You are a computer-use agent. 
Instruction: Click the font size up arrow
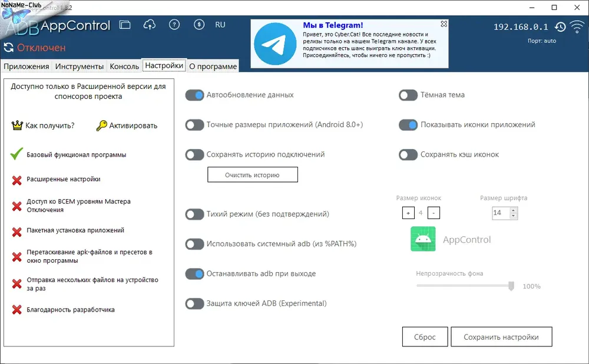click(513, 210)
